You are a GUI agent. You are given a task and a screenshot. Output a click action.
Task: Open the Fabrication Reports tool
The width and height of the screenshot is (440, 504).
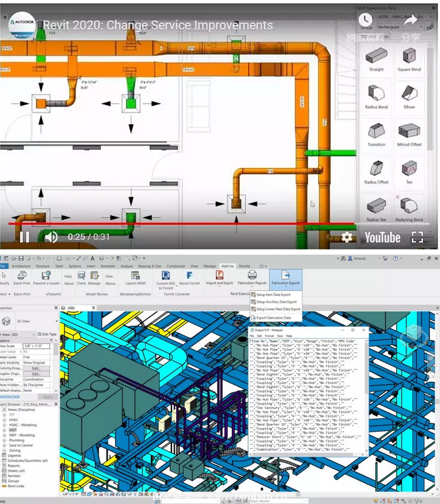(x=252, y=278)
